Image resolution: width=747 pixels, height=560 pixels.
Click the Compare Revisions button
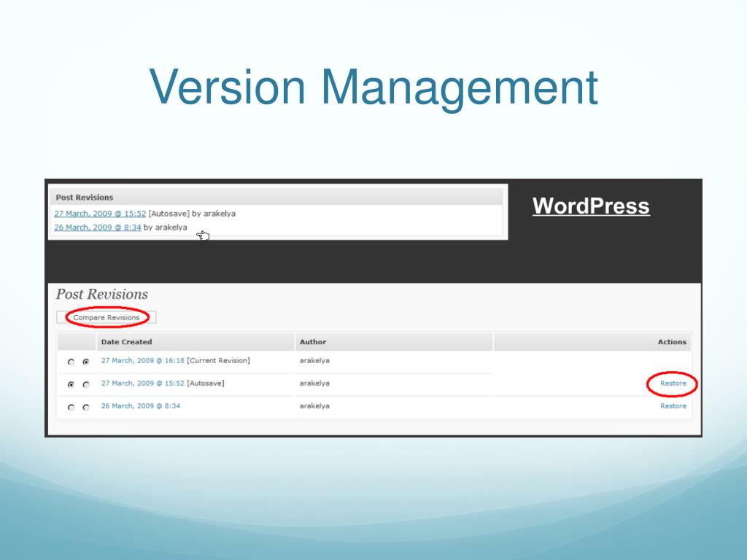(107, 317)
